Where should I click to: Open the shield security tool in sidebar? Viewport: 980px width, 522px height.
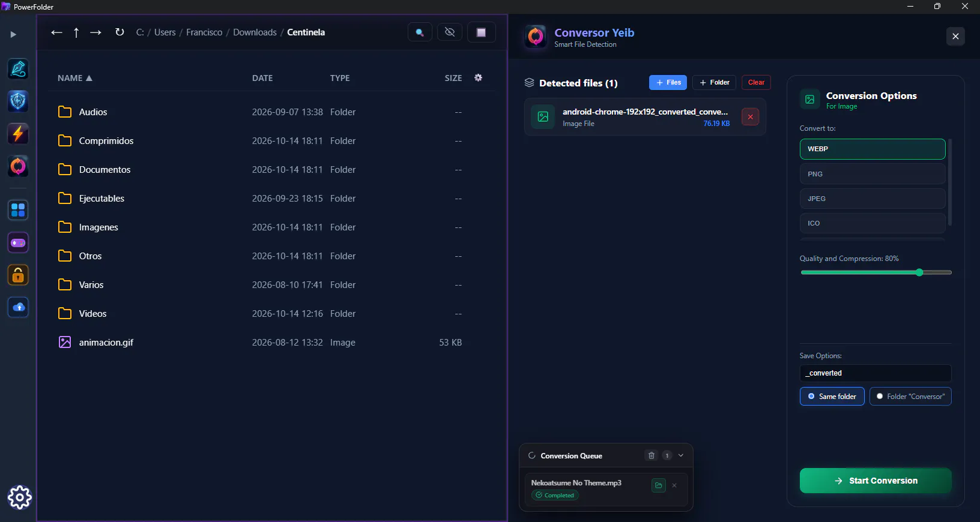[x=18, y=101]
